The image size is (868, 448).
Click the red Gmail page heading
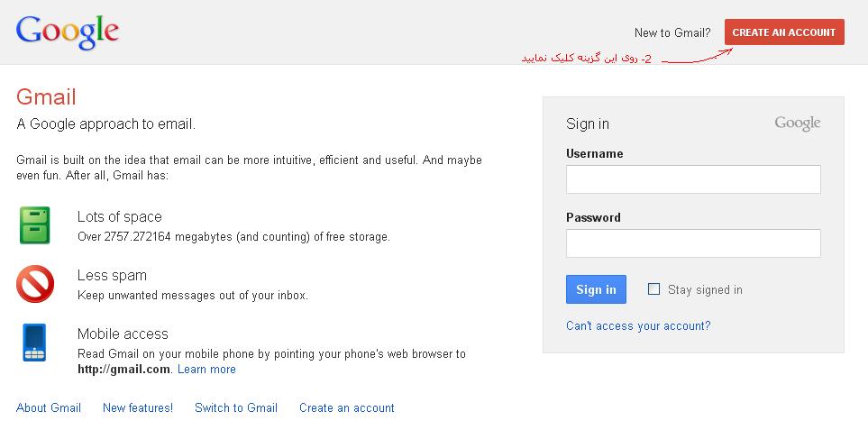(46, 97)
